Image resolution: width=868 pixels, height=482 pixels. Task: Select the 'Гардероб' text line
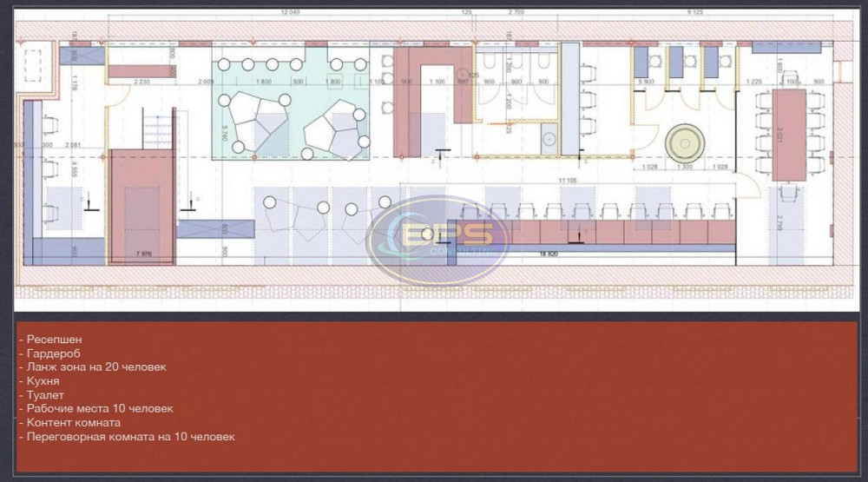point(54,353)
